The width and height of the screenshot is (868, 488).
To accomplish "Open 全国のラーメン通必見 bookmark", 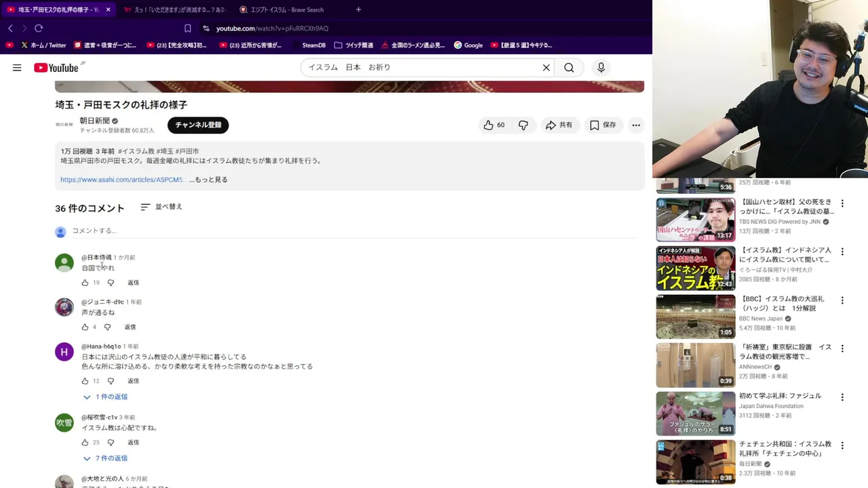I will 413,45.
